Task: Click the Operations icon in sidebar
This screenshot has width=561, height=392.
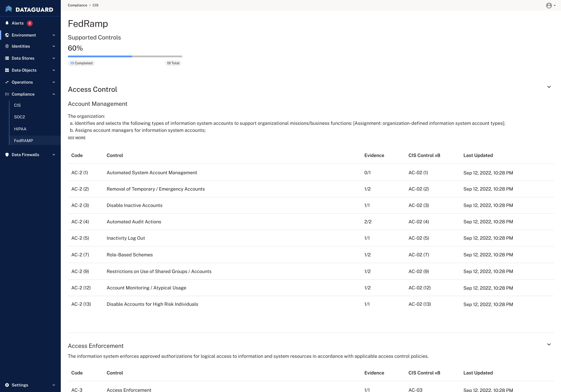Action: point(7,82)
